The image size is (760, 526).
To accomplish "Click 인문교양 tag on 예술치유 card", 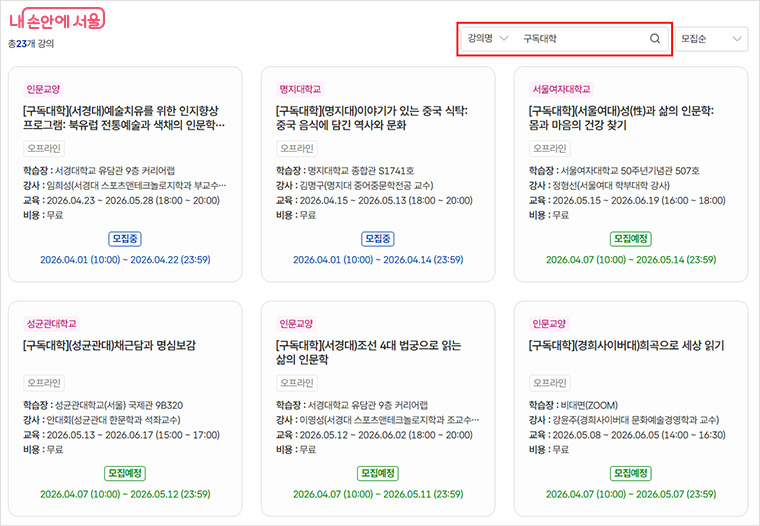I will [x=43, y=89].
